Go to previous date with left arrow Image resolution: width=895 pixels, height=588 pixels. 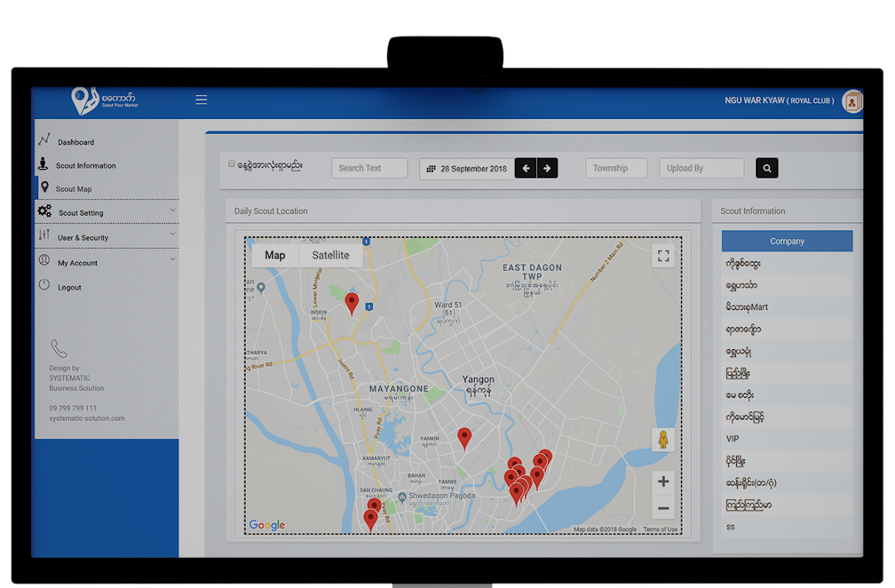525,168
